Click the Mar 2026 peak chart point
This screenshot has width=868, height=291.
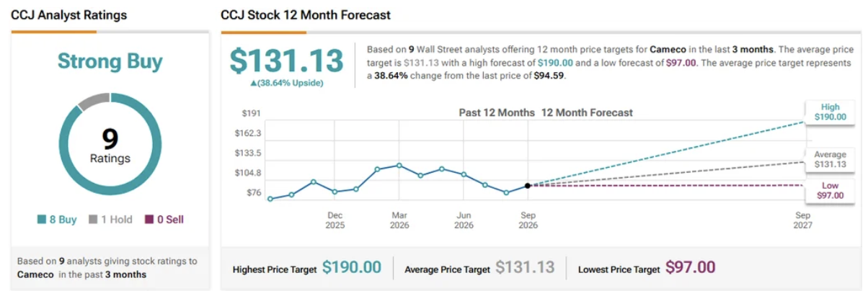point(399,166)
